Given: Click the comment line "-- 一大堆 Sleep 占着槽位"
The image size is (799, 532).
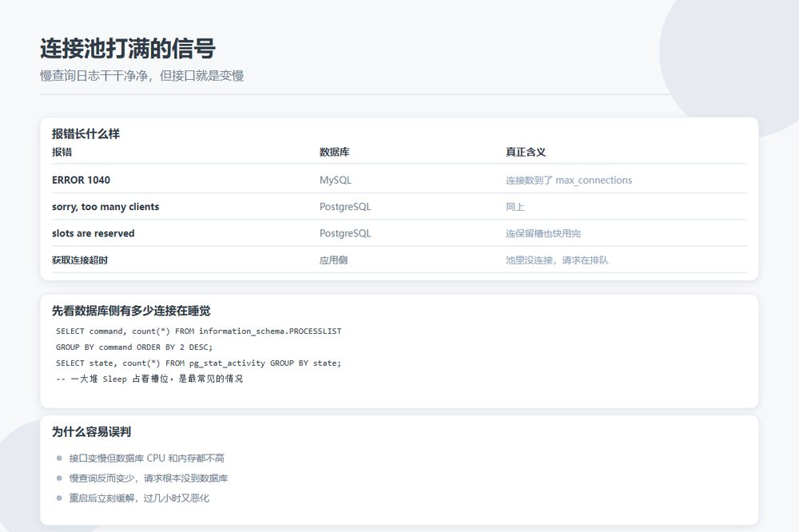Looking at the screenshot, I should click(149, 379).
